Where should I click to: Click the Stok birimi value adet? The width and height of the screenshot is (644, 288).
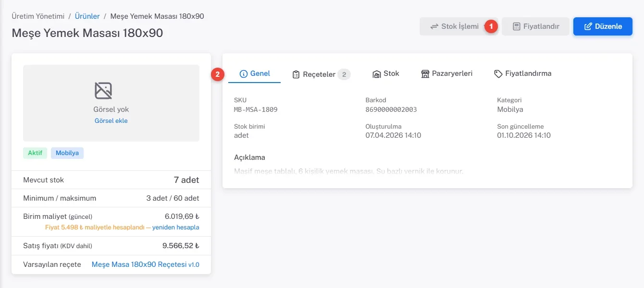(241, 135)
